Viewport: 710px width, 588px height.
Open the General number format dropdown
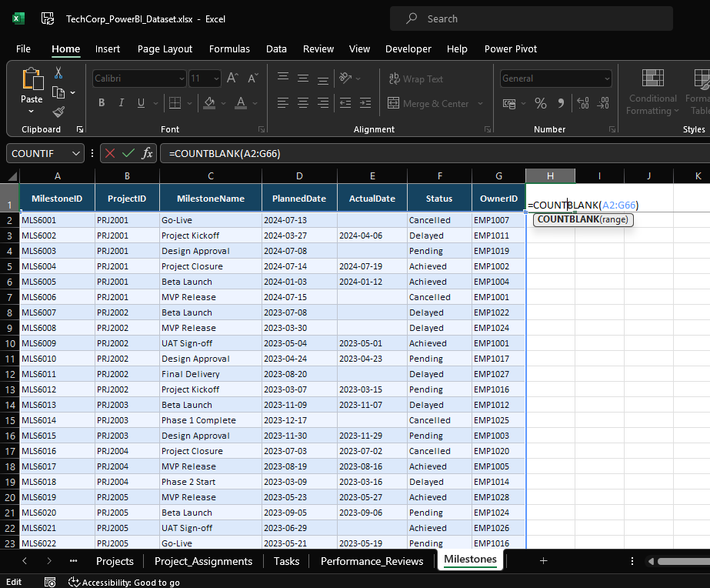pyautogui.click(x=607, y=79)
